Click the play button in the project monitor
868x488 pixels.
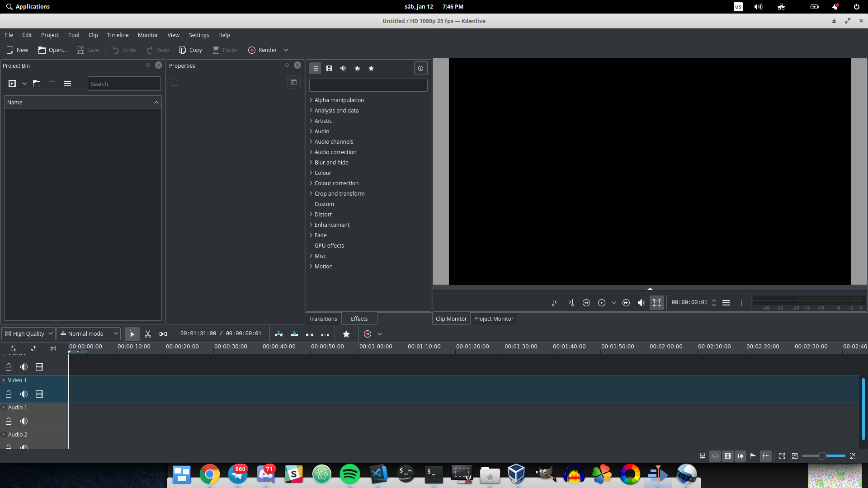coord(602,303)
